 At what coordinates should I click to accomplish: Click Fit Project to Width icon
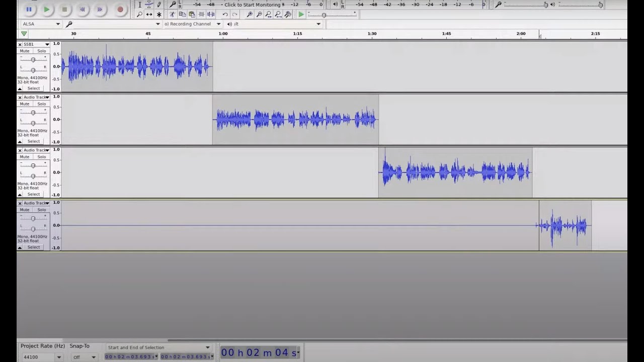click(278, 15)
